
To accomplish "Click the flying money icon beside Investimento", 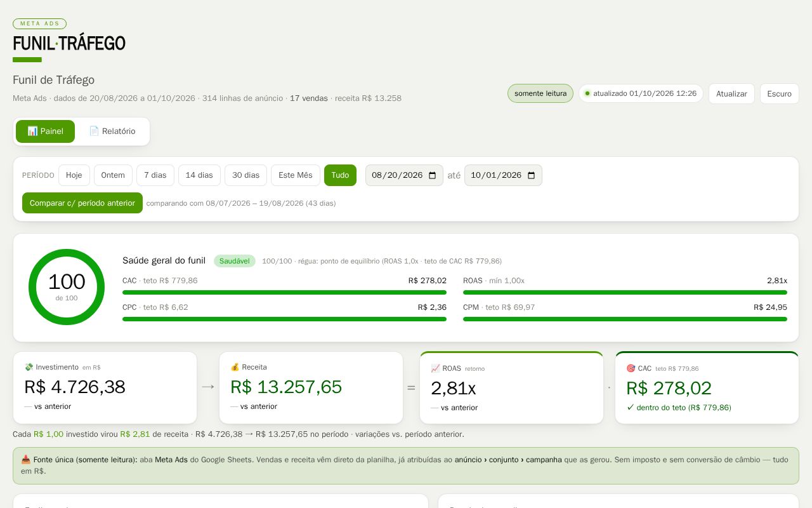I will 29,367.
